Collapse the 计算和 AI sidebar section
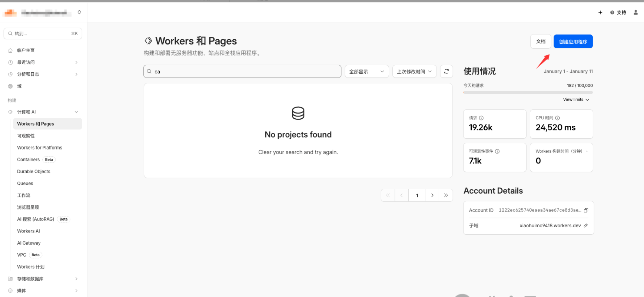644x297 pixels. (x=76, y=112)
